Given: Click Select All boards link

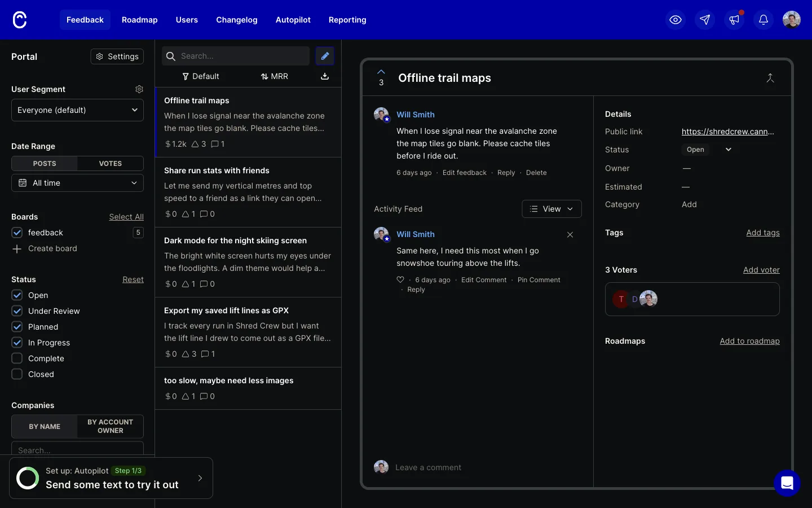Looking at the screenshot, I should (126, 217).
